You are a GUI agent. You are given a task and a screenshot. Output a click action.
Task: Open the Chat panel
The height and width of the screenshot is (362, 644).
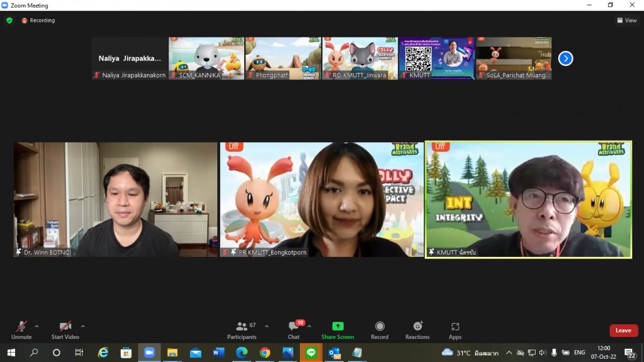click(x=294, y=330)
